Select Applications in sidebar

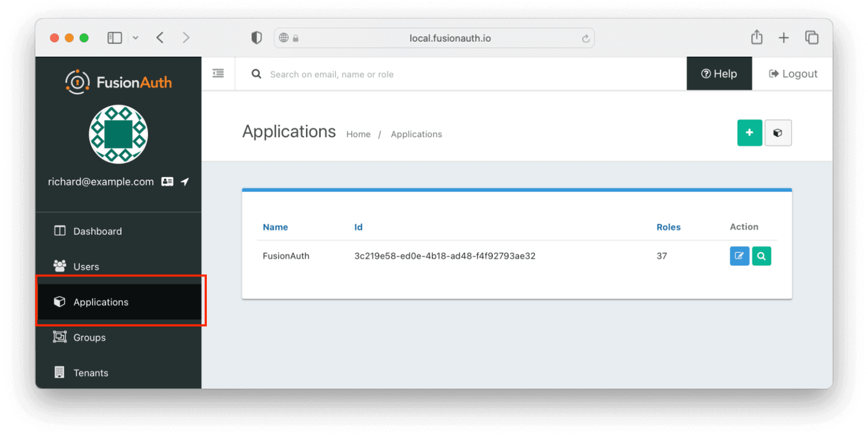[x=118, y=302]
